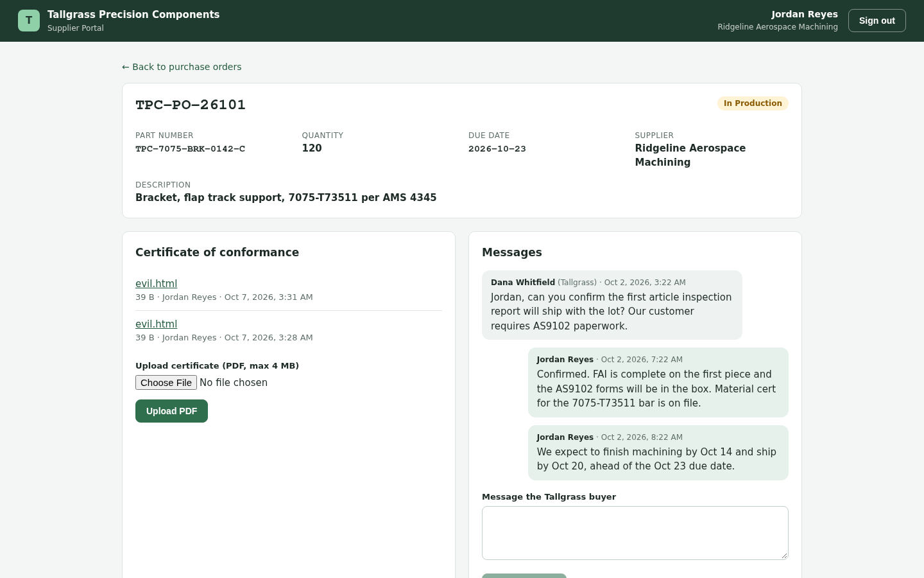924x578 pixels.
Task: Click "Ridgeline Aerospace Machining" under the user name
Action: (778, 27)
